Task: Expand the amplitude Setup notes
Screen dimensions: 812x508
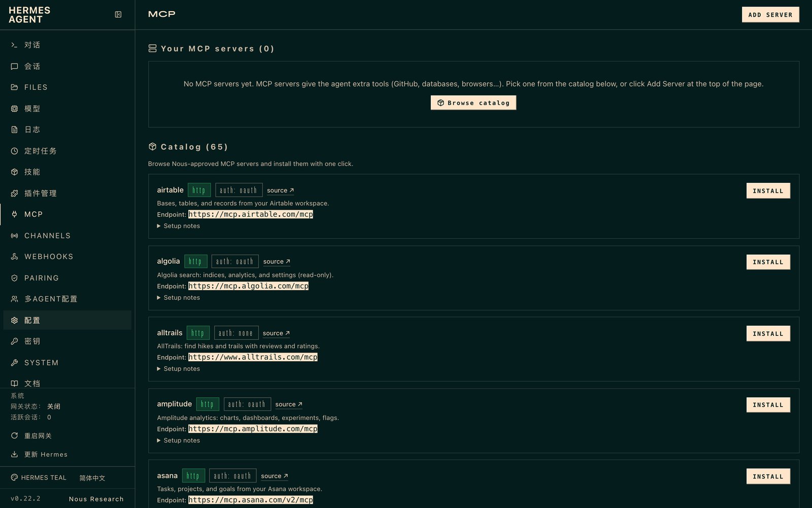Action: [x=179, y=440]
